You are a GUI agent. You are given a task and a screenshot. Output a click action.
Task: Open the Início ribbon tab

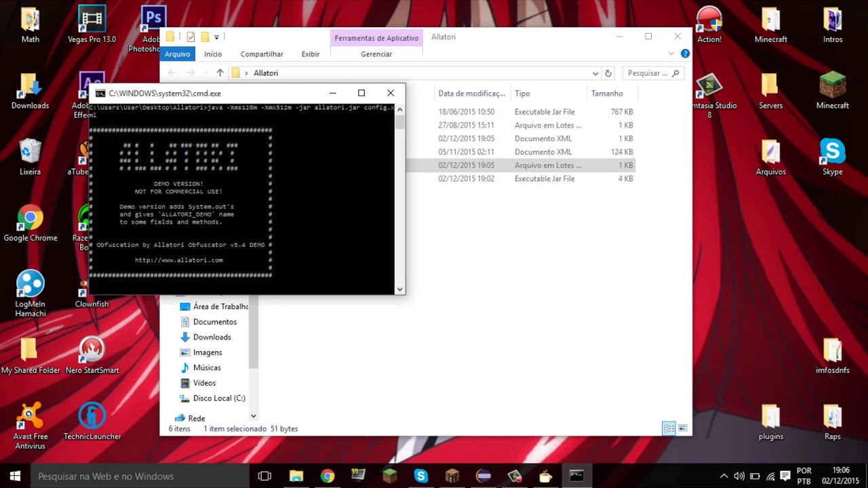(213, 54)
